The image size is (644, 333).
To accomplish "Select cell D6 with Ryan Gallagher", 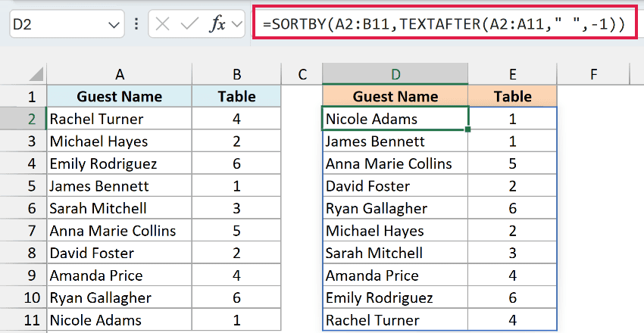I will (395, 208).
